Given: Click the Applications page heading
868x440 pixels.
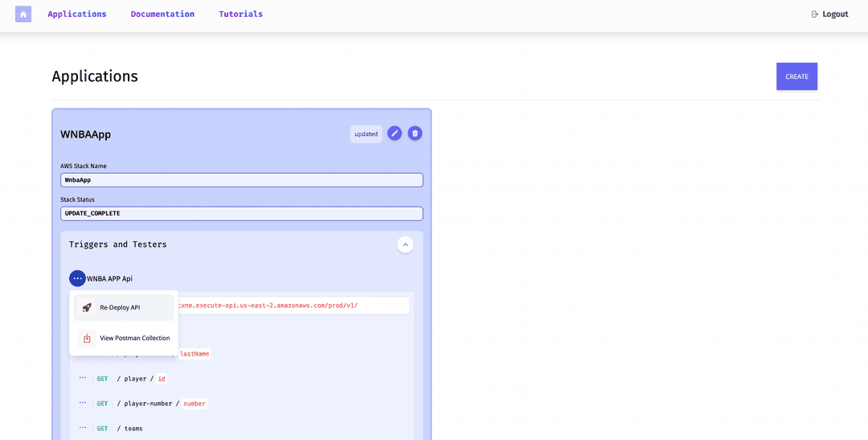Looking at the screenshot, I should click(95, 76).
